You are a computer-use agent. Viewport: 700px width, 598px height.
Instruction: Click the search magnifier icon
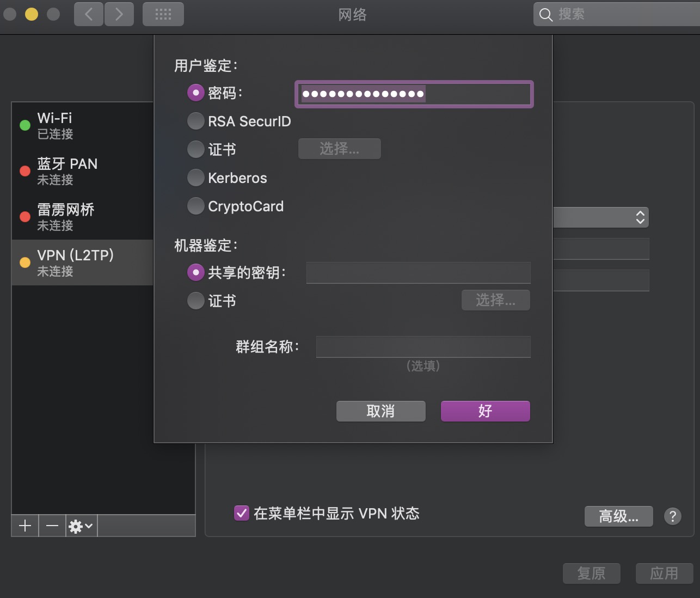pyautogui.click(x=545, y=15)
